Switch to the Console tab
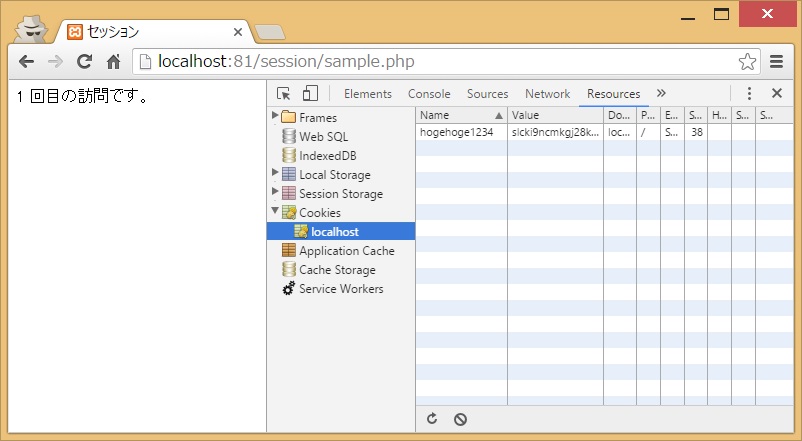This screenshot has width=802, height=441. click(x=429, y=94)
